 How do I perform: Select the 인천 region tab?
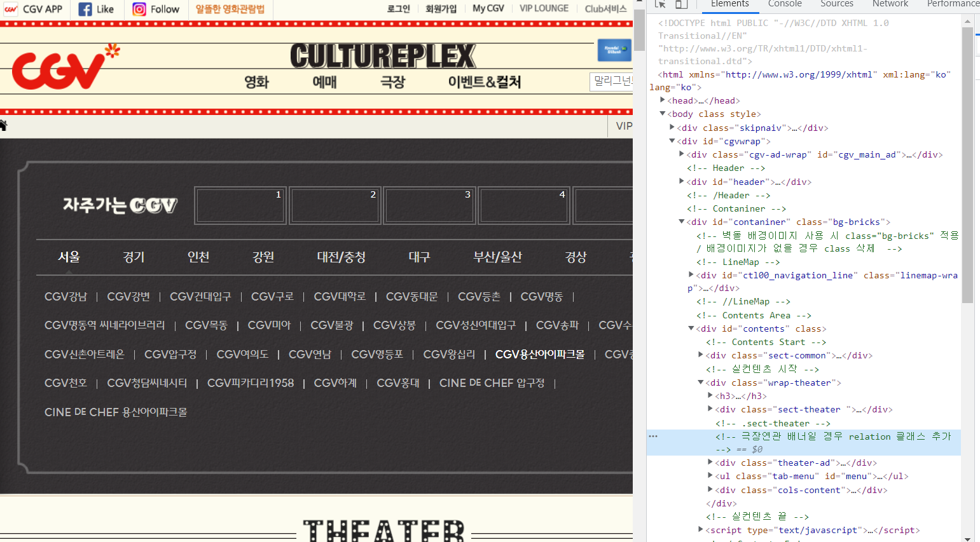(x=198, y=257)
